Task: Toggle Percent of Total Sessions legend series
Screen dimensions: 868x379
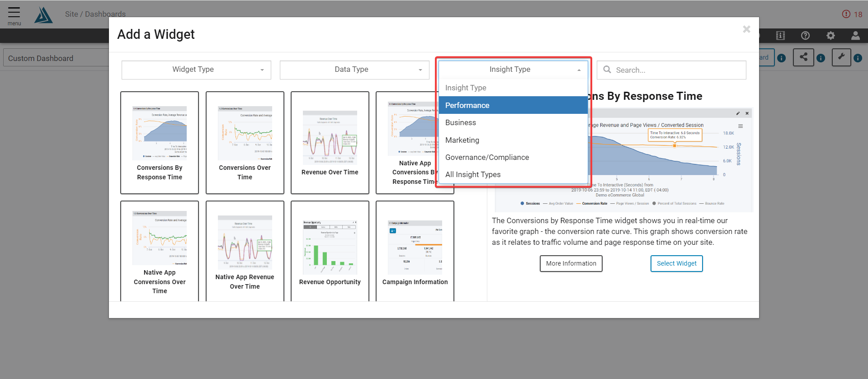Action: [x=674, y=204]
